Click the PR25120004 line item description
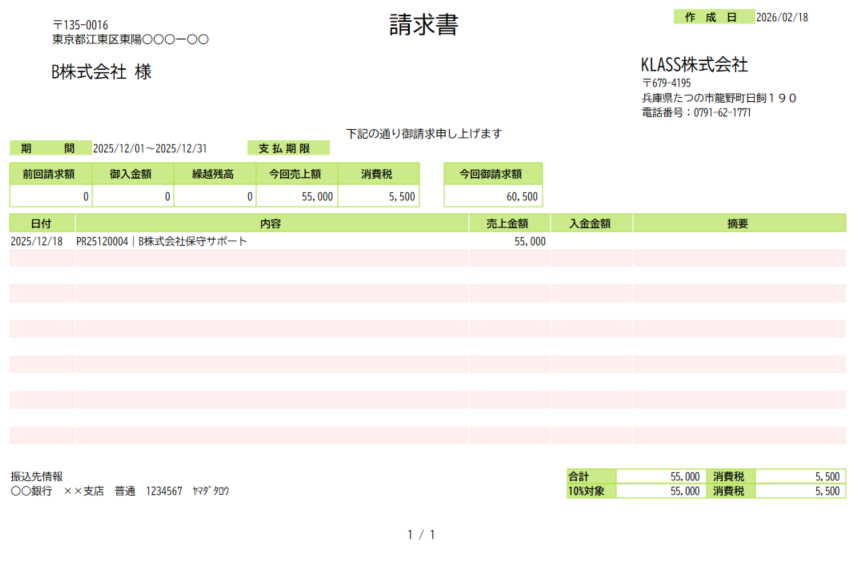This screenshot has width=859, height=565. coord(161,241)
